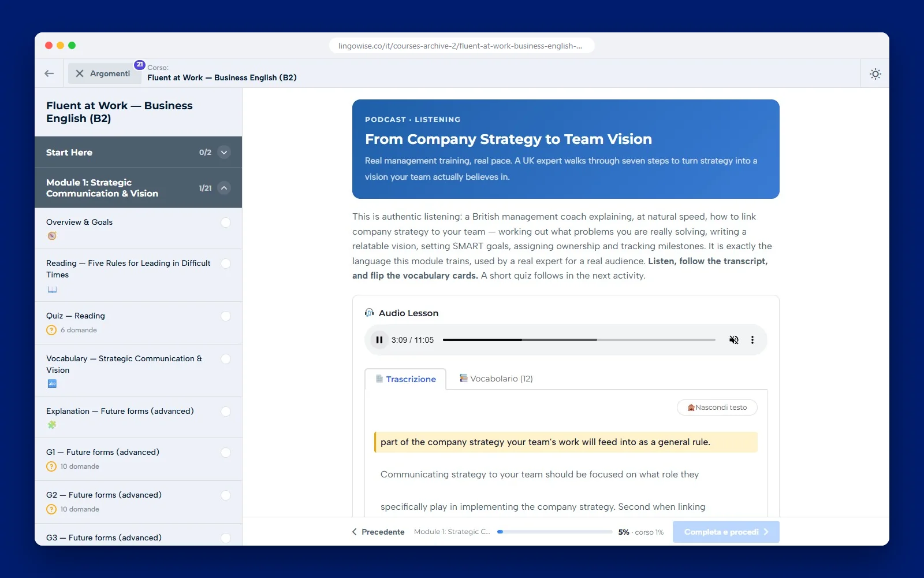Click the question mark icon under Quiz — Reading

[51, 330]
